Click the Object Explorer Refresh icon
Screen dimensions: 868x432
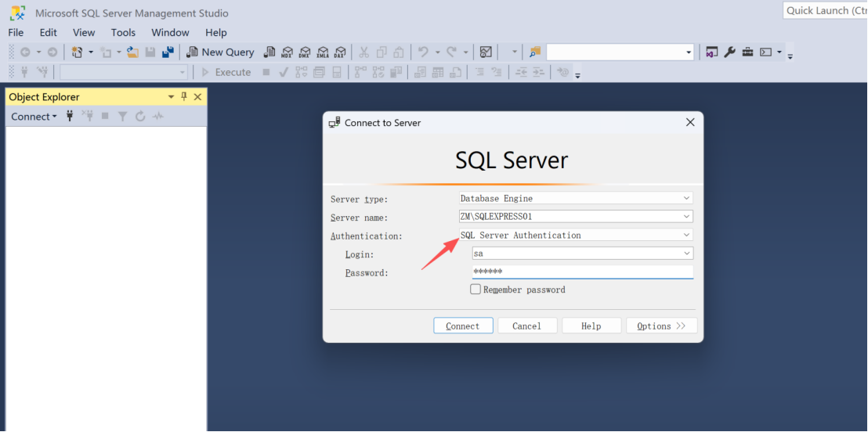140,116
